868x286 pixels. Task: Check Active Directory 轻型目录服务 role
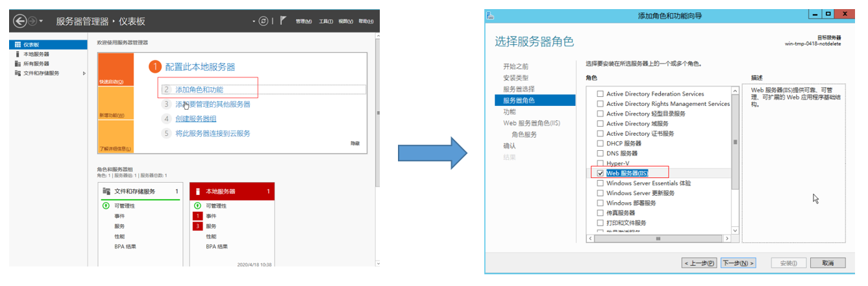pyautogui.click(x=600, y=113)
